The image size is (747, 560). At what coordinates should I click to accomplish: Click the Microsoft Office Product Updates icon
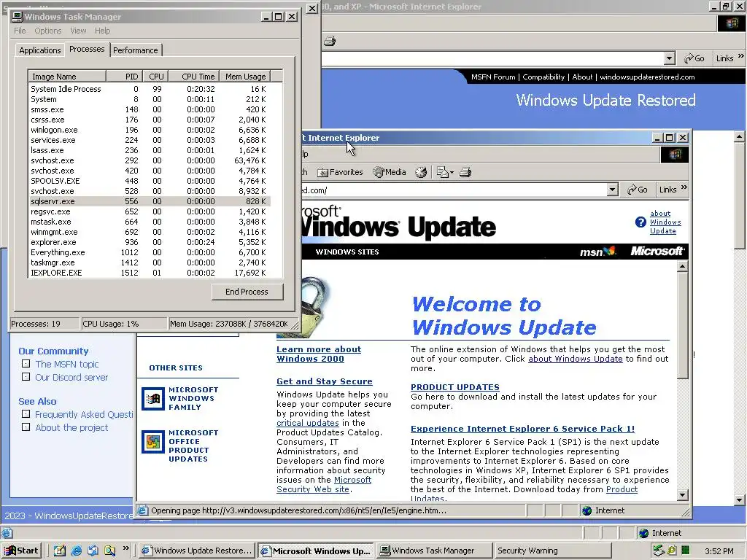153,442
